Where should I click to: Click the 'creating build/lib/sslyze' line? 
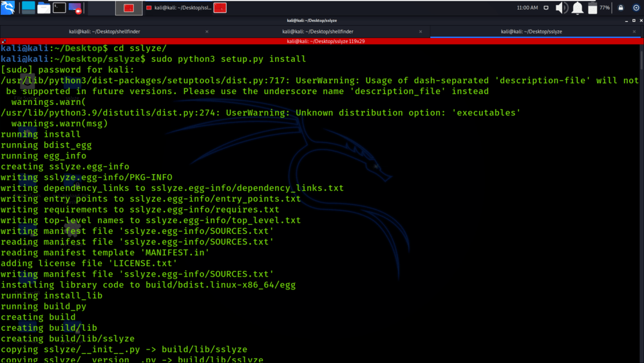click(68, 338)
